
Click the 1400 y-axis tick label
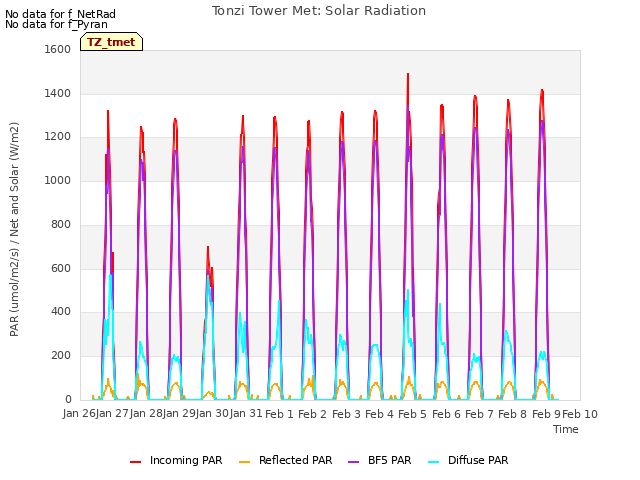(58, 93)
